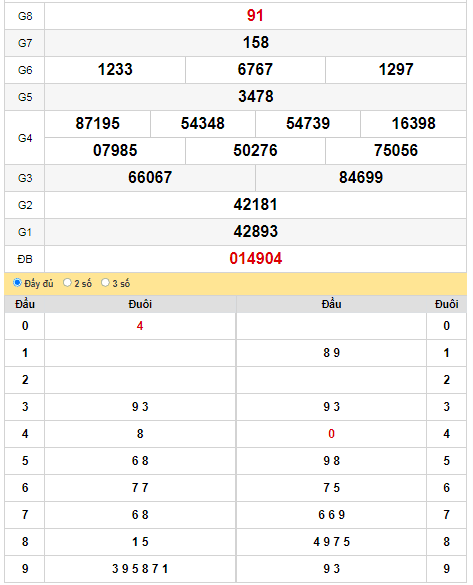
Task: Click G4 number 50276
Action: point(256,150)
